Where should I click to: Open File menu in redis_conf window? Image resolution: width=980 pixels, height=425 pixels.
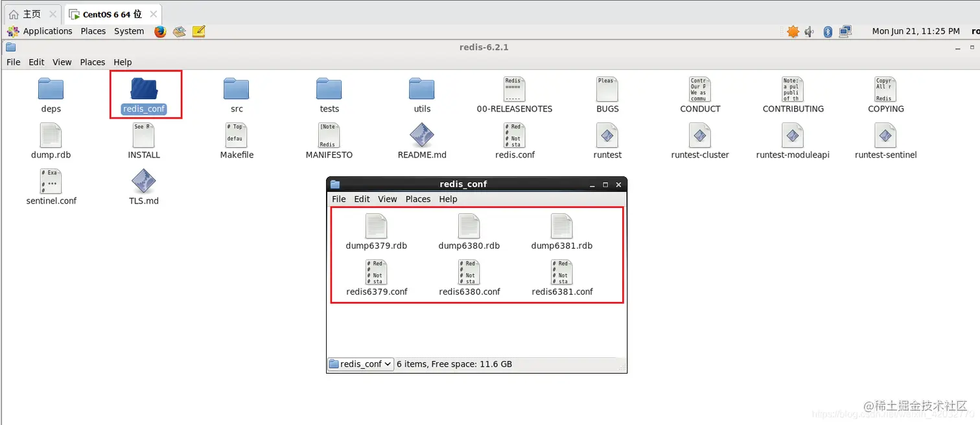339,199
